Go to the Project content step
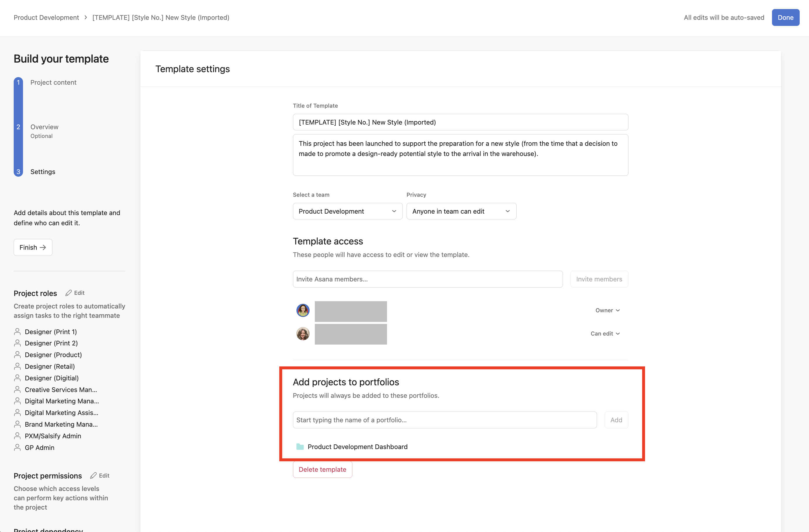The image size is (809, 532). pos(53,83)
